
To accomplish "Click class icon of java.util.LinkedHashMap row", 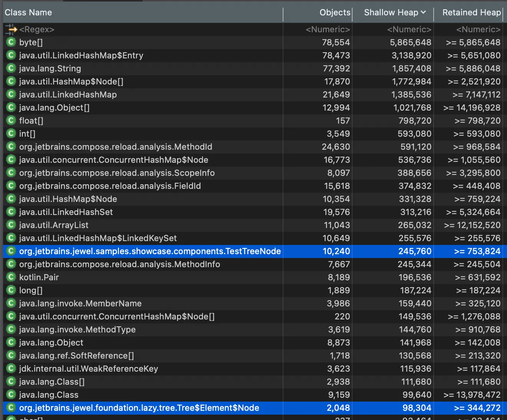I will pyautogui.click(x=11, y=94).
